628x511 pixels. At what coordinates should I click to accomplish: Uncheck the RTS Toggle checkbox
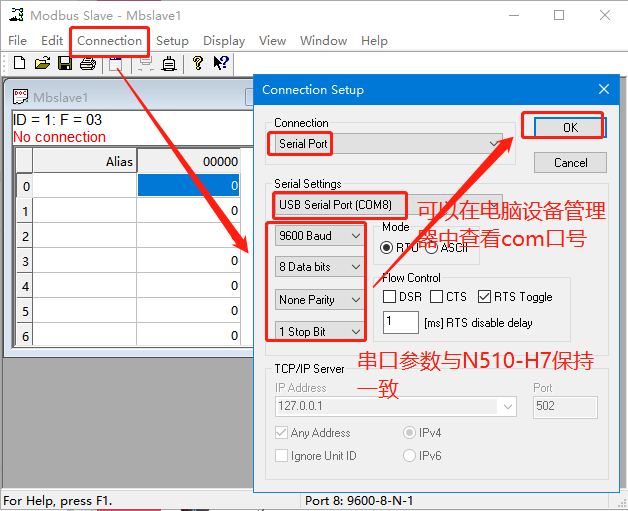[485, 297]
